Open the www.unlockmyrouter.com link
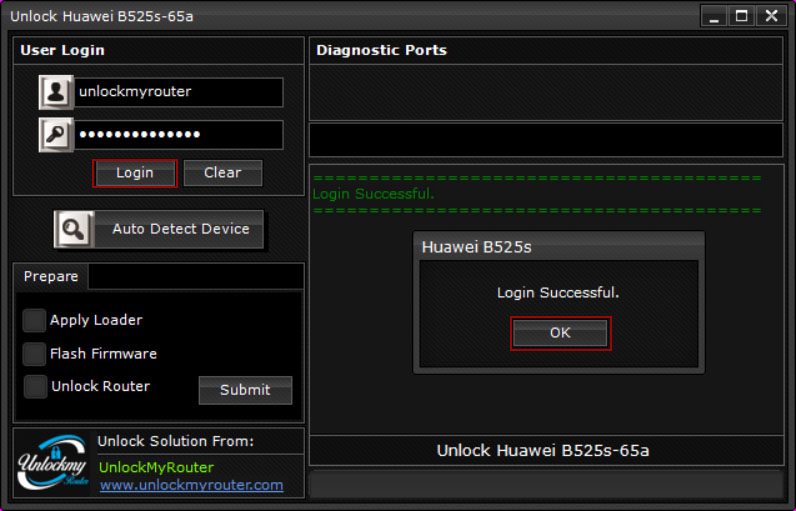This screenshot has height=511, width=796. [x=191, y=485]
